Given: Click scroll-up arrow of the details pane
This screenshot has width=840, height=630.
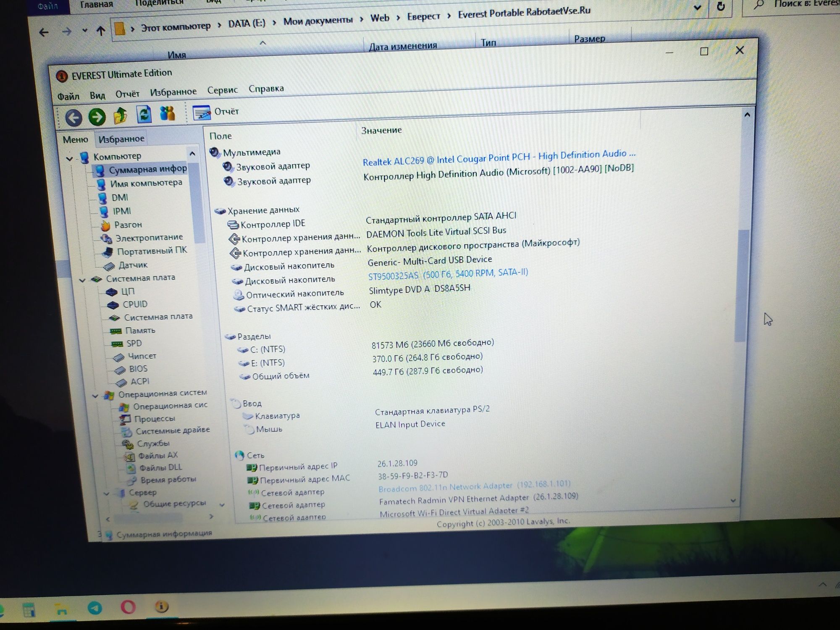Looking at the screenshot, I should click(x=747, y=115).
